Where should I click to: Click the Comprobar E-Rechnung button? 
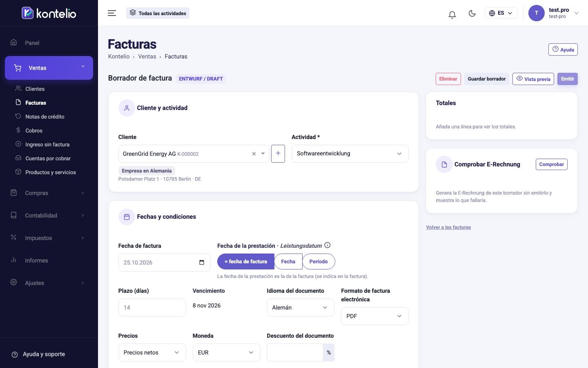pyautogui.click(x=551, y=164)
